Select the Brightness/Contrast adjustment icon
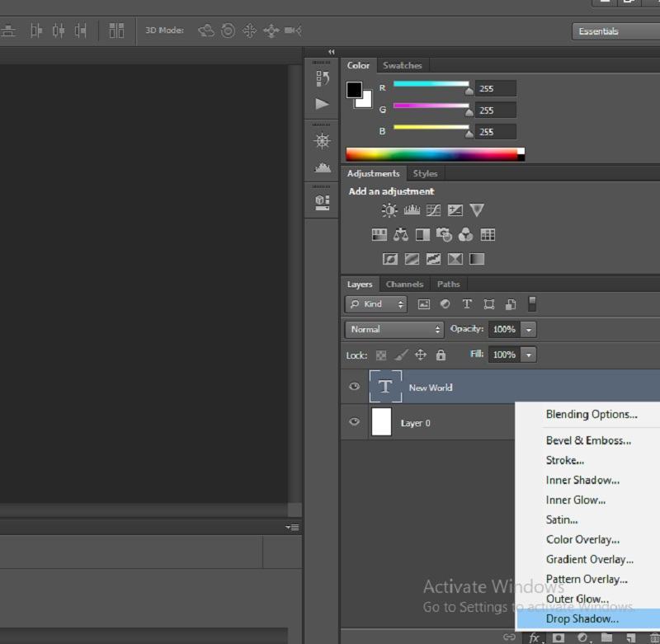 [389, 209]
